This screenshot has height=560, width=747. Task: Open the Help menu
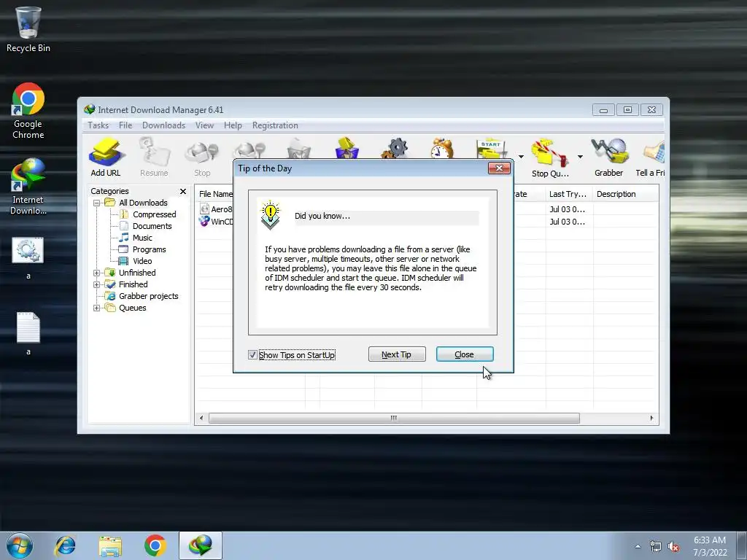click(233, 125)
